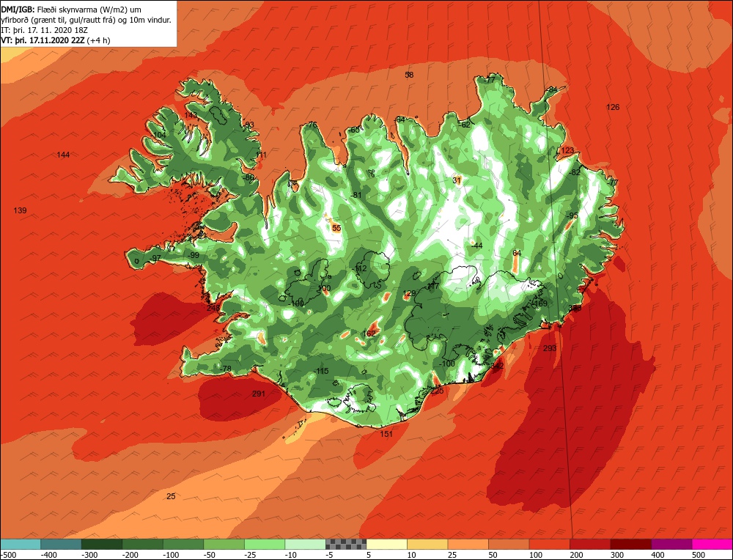Viewport: 733px width, 560px height.
Task: Click the crimson legend swatch labeled 200
Action: click(x=590, y=544)
